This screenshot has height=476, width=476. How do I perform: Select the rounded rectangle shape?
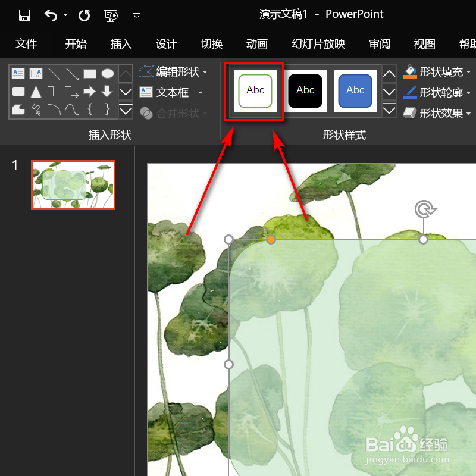18,92
